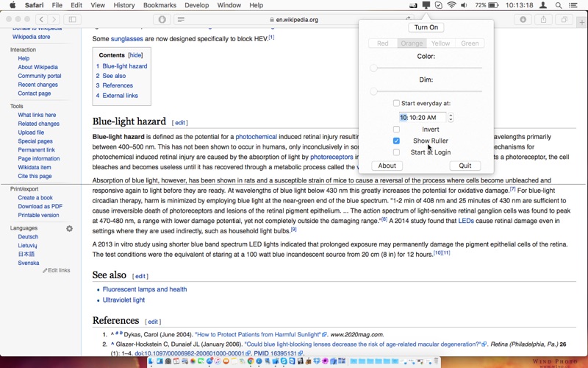Screen dimensions: 588x368
Task: Open the volume control in menu bar
Action: click(464, 5)
